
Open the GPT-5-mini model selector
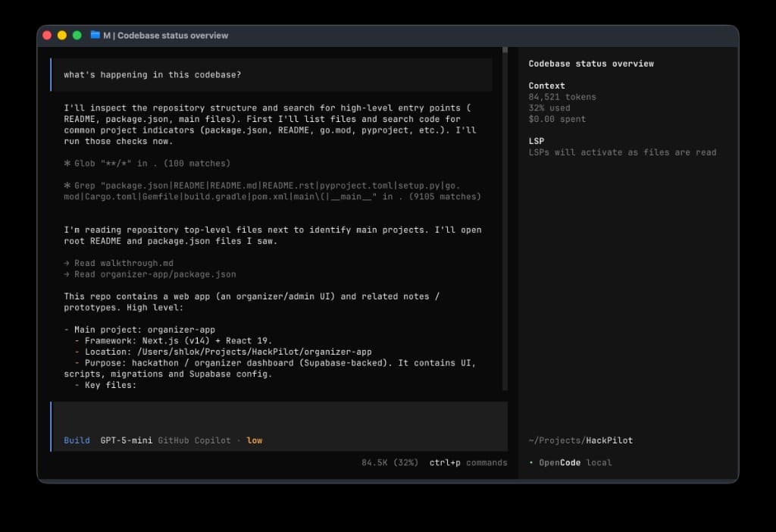[x=127, y=440]
